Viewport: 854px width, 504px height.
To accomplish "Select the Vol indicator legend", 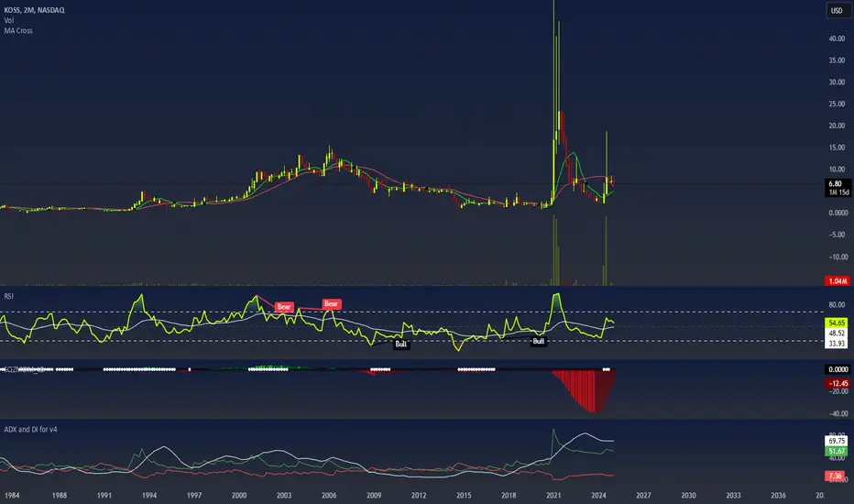I will [x=9, y=20].
